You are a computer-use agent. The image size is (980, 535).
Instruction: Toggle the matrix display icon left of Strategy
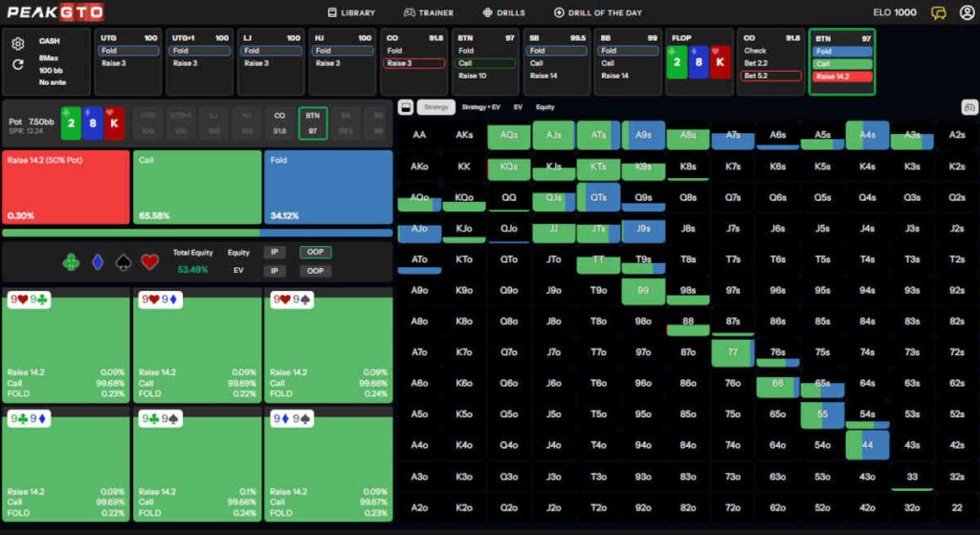coord(405,107)
